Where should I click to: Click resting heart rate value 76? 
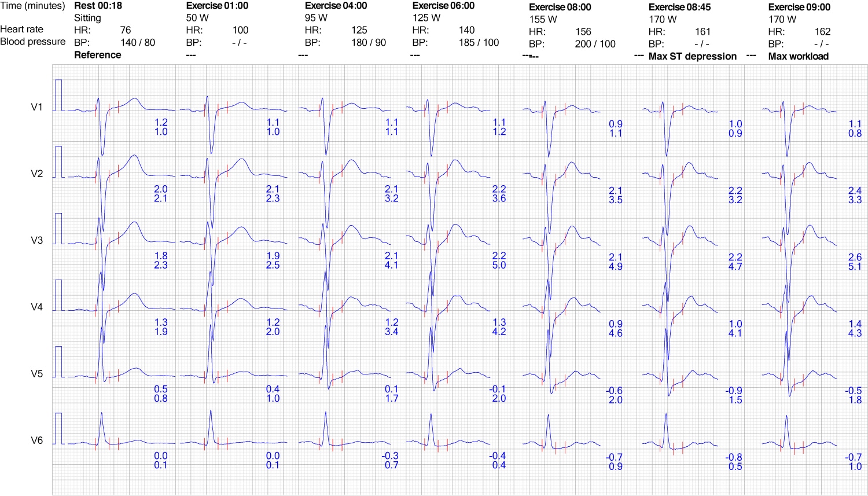[126, 30]
